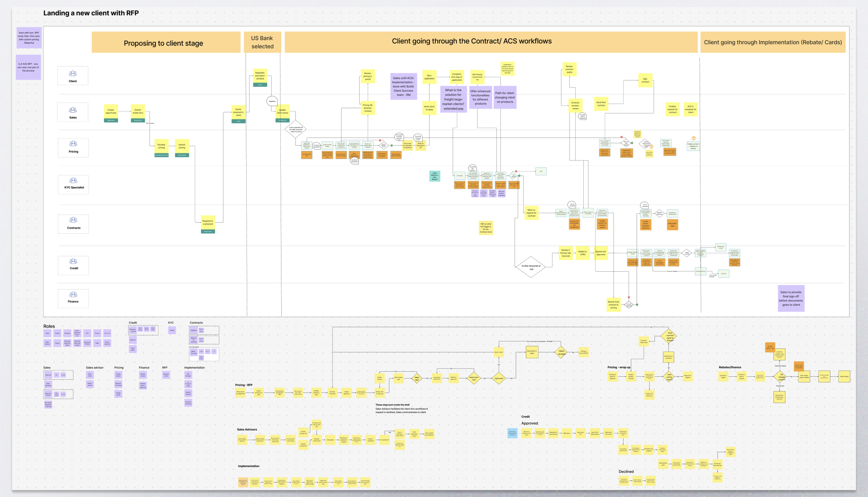This screenshot has width=868, height=497.
Task: Click the 'Negotiate and select US Bank' note
Action: [x=260, y=76]
